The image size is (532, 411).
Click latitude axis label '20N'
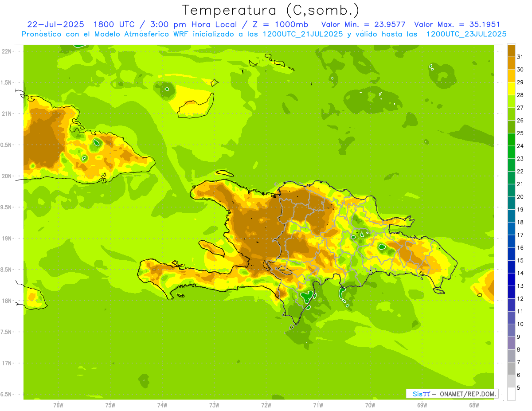pyautogui.click(x=7, y=176)
